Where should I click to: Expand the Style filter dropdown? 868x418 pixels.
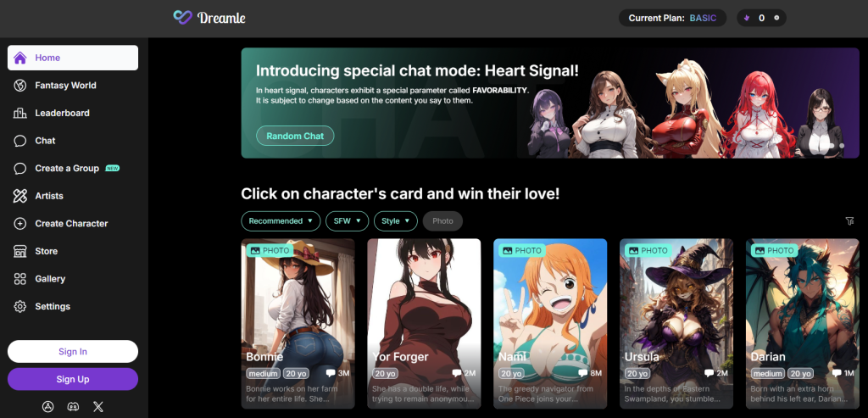(x=395, y=221)
